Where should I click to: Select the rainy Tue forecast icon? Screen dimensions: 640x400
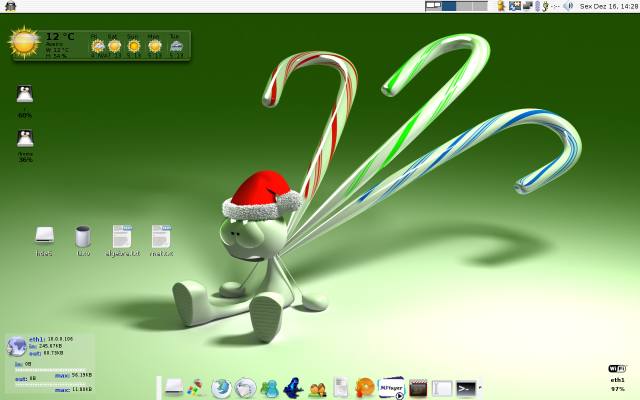point(176,46)
